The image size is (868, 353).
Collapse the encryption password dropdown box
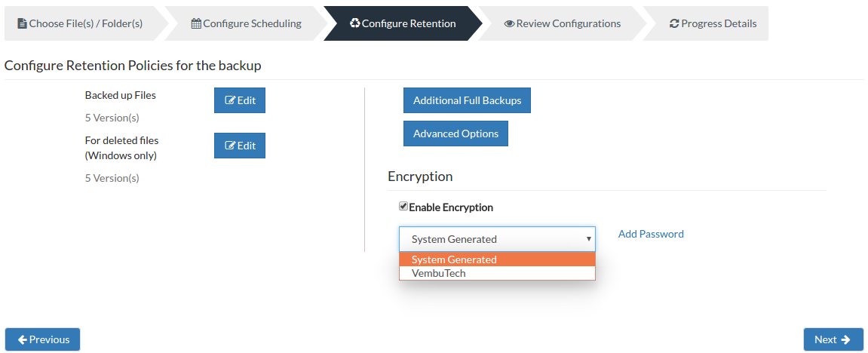pos(497,239)
